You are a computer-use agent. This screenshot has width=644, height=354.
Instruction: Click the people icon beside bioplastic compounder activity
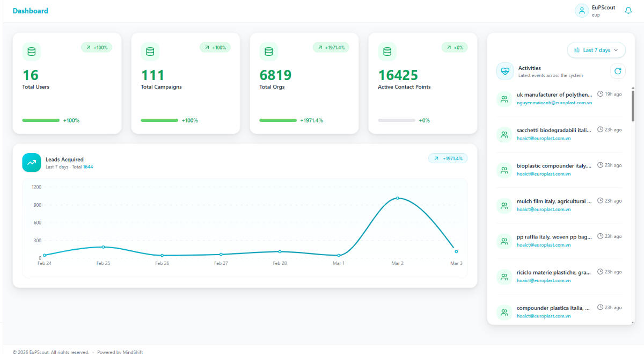504,170
